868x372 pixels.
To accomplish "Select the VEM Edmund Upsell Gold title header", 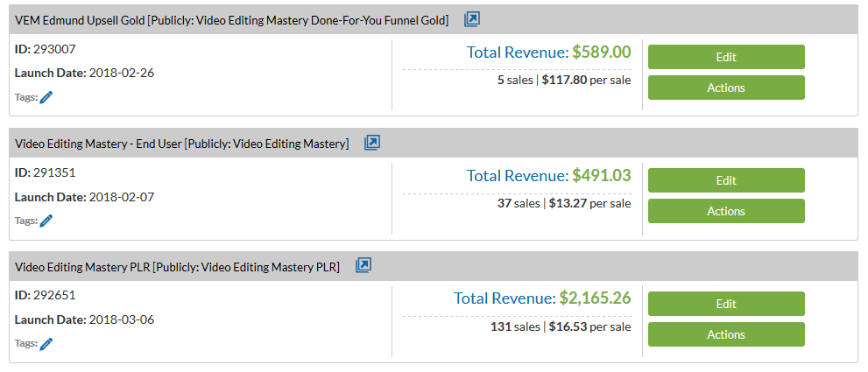I will click(232, 20).
